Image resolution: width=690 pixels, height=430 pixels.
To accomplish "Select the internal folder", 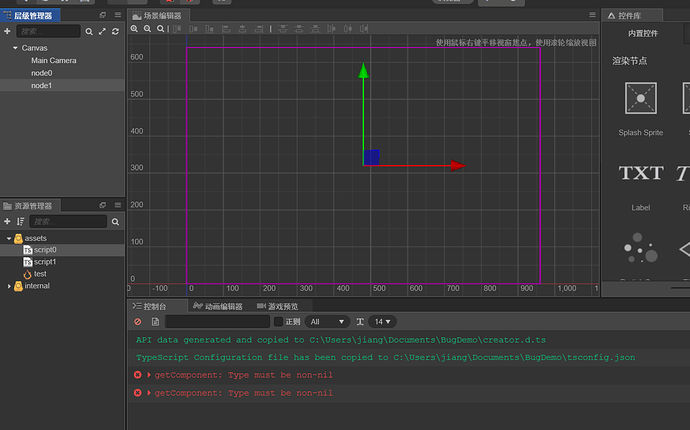I will pyautogui.click(x=37, y=286).
